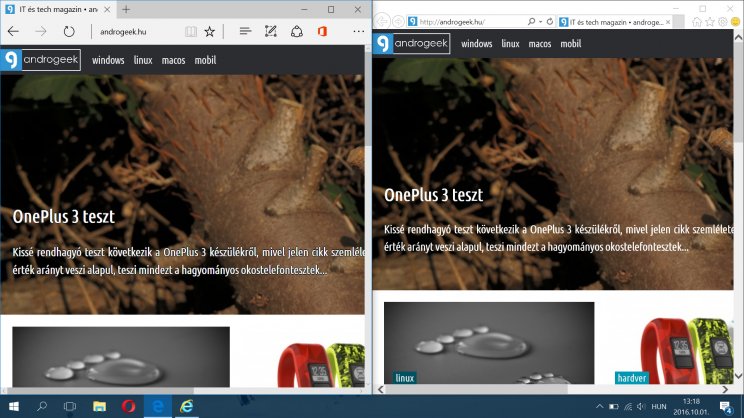Open fitness band article thumbnail in Edge
The width and height of the screenshot is (744, 418).
point(321,364)
